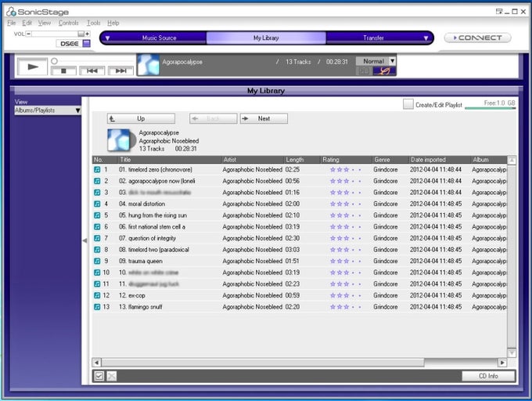
Task: Sort by the Rating column header
Action: pyautogui.click(x=346, y=160)
